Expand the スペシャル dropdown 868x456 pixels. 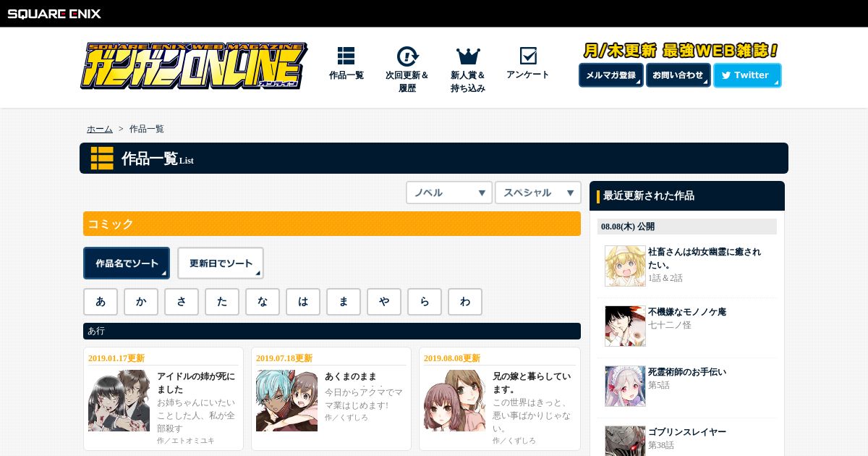538,193
